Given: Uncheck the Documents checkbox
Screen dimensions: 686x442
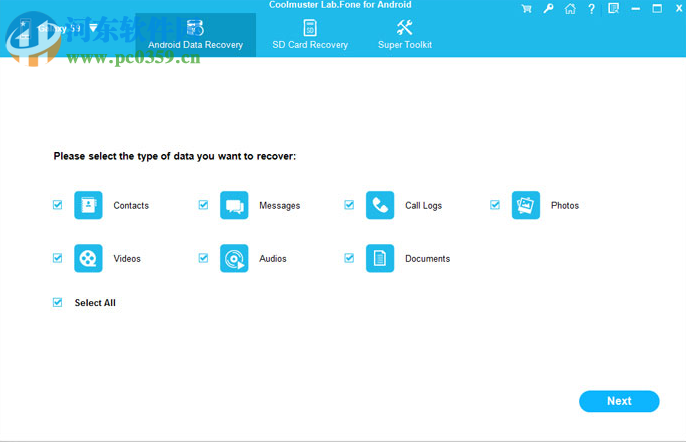Looking at the screenshot, I should pos(349,258).
